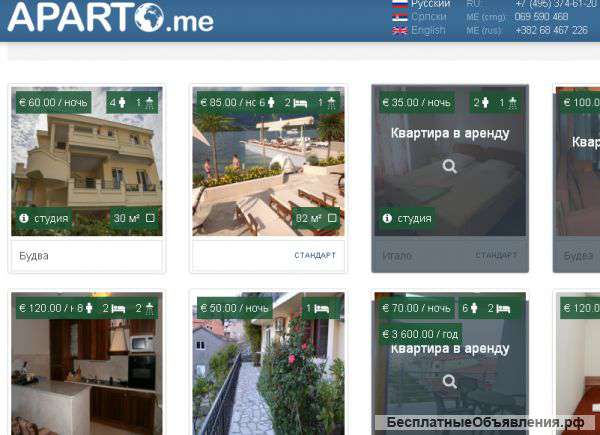Click the phone number +382 68 467 226
Image resolution: width=600 pixels, height=435 pixels.
pos(551,30)
